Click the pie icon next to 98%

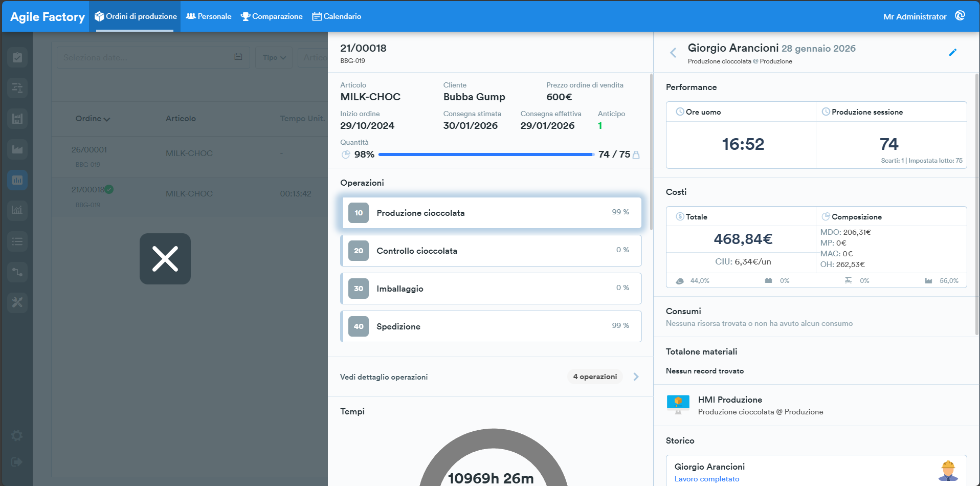click(x=346, y=154)
